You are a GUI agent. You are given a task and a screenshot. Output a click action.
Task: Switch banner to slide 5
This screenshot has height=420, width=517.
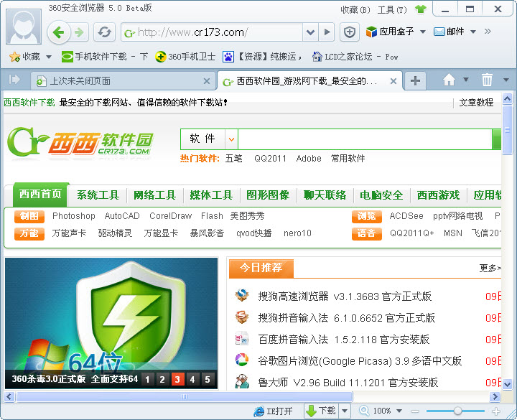pos(208,380)
